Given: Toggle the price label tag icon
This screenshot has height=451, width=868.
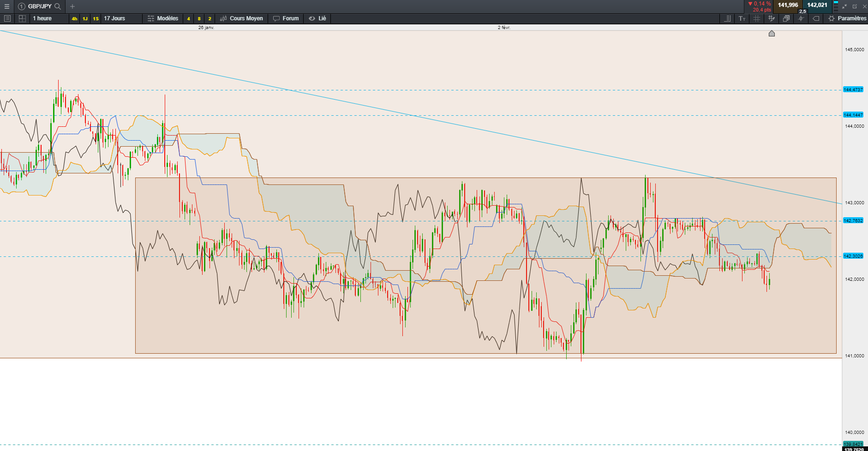Looking at the screenshot, I should 816,18.
